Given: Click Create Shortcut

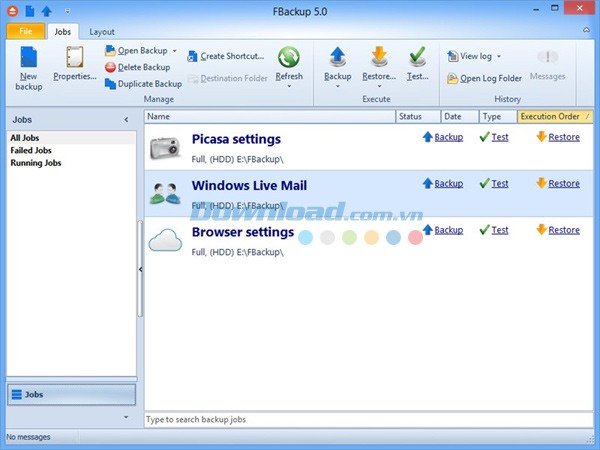Looking at the screenshot, I should coord(225,56).
